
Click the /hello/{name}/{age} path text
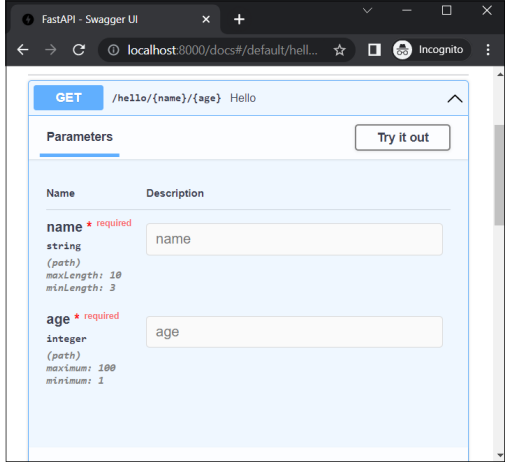pyautogui.click(x=166, y=98)
